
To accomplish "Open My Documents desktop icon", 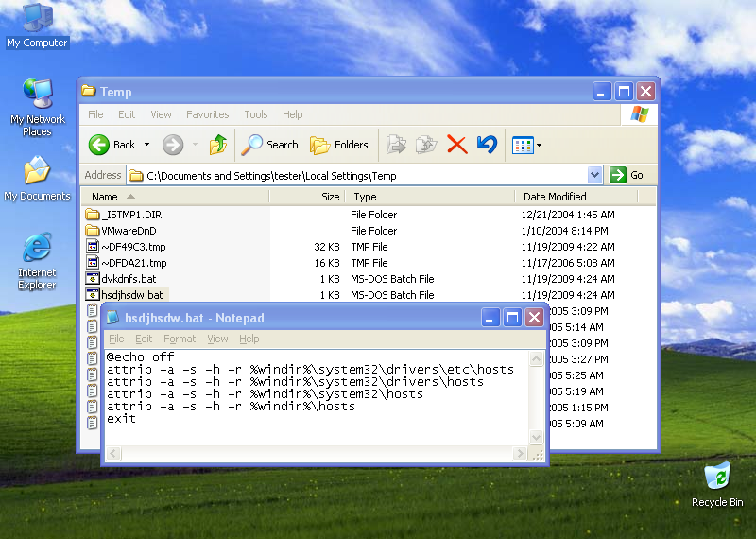I will pyautogui.click(x=37, y=179).
